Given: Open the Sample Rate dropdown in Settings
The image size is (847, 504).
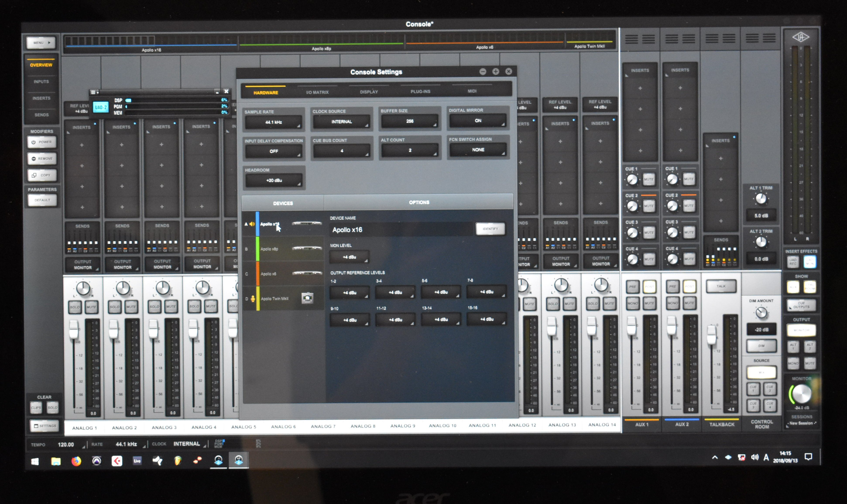Looking at the screenshot, I should pyautogui.click(x=273, y=122).
